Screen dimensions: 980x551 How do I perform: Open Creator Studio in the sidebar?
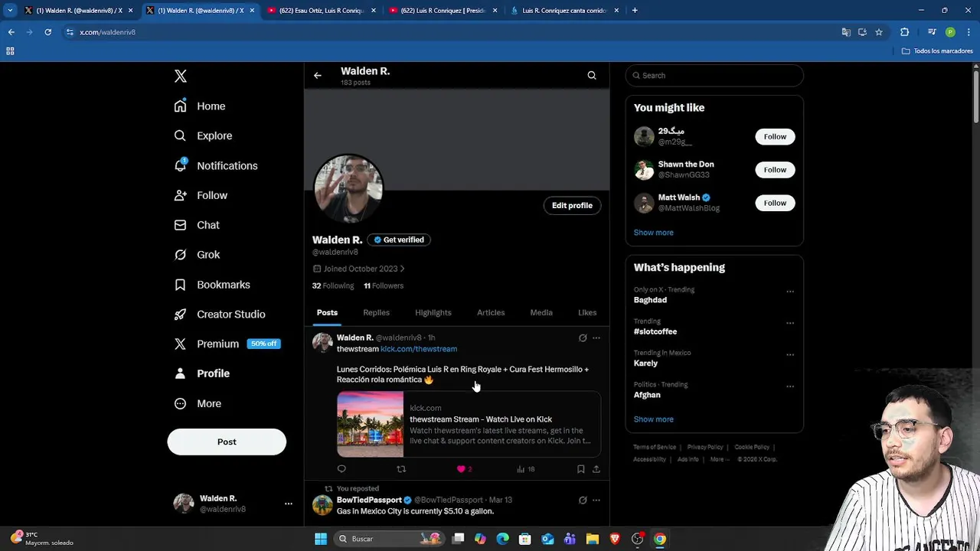[220, 315]
